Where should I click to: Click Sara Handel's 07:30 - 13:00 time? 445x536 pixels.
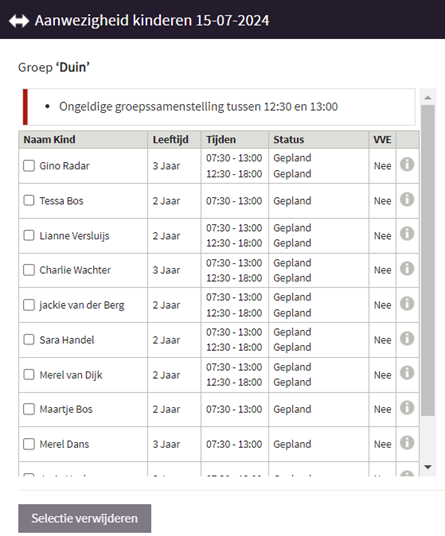(234, 332)
